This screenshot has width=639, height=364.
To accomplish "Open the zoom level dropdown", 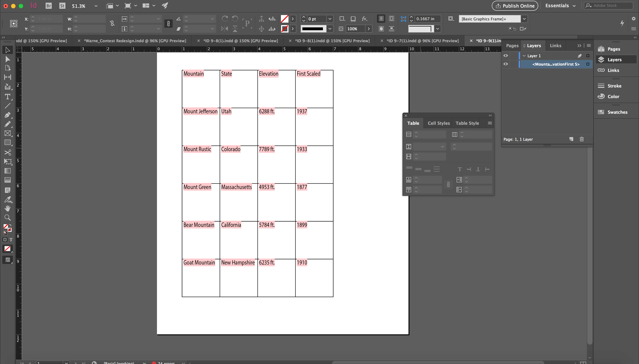I will coord(96,6).
